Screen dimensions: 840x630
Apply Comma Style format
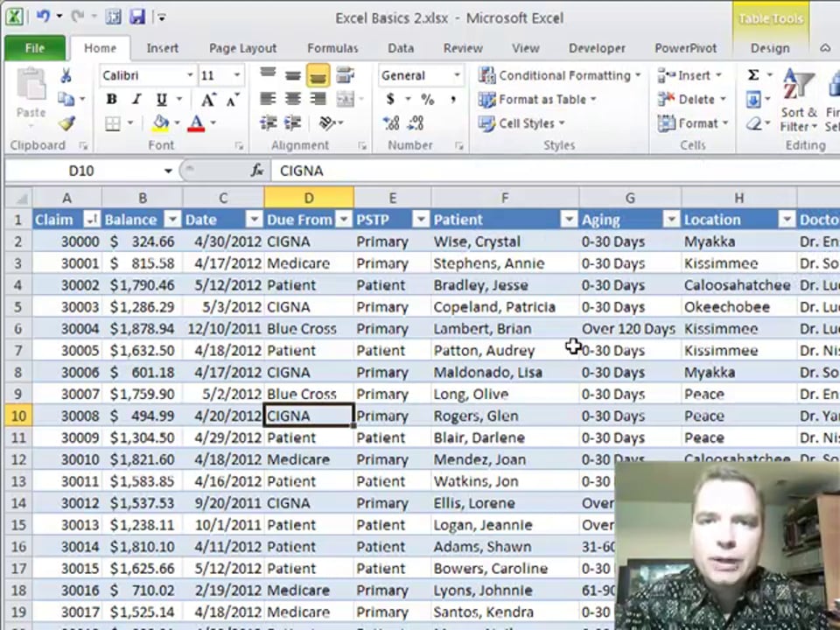point(453,99)
